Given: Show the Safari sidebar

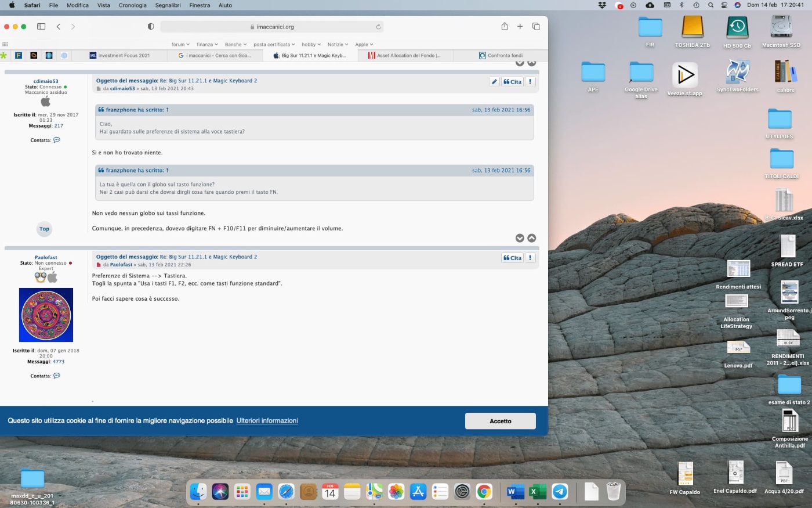Looking at the screenshot, I should coord(41,27).
